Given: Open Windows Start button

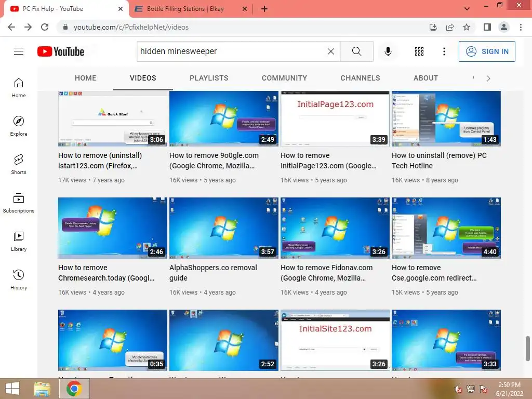Looking at the screenshot, I should (x=12, y=389).
